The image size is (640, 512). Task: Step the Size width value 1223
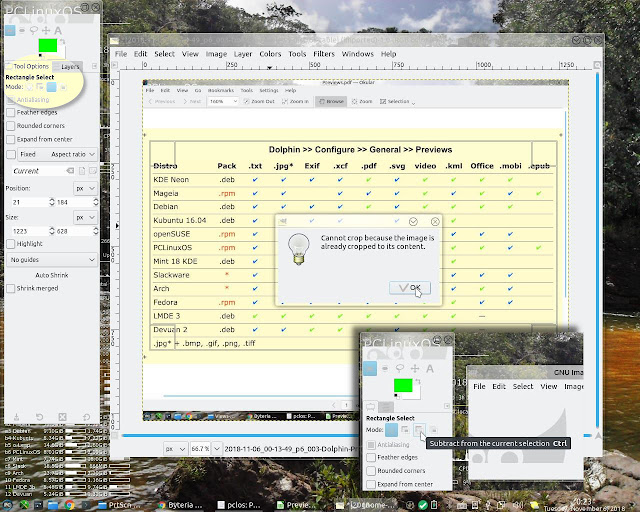52,231
